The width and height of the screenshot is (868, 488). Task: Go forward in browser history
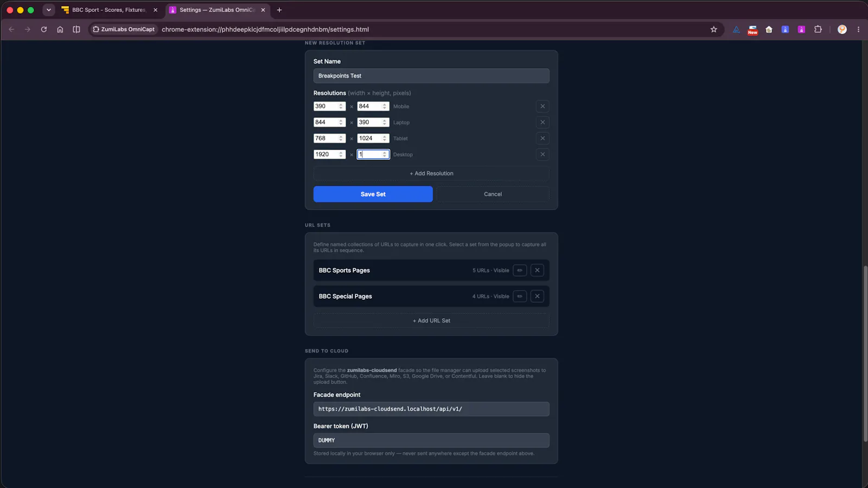point(28,29)
